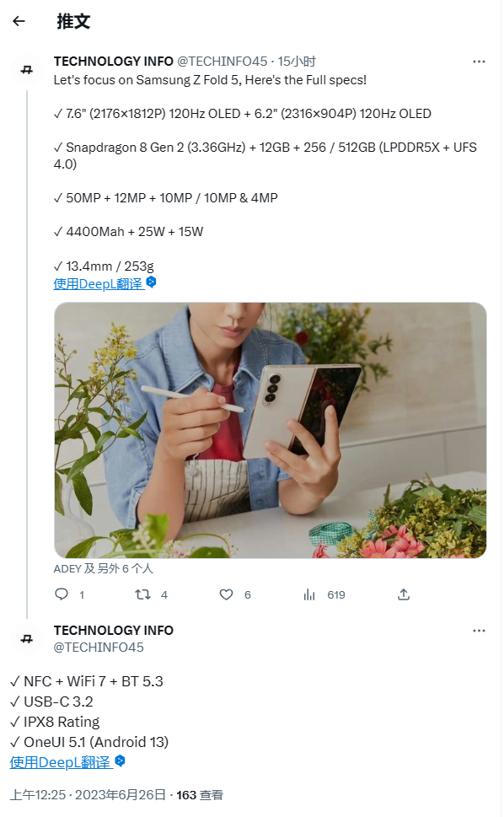Open the 15小时 timestamp link
This screenshot has width=504, height=817.
297,62
